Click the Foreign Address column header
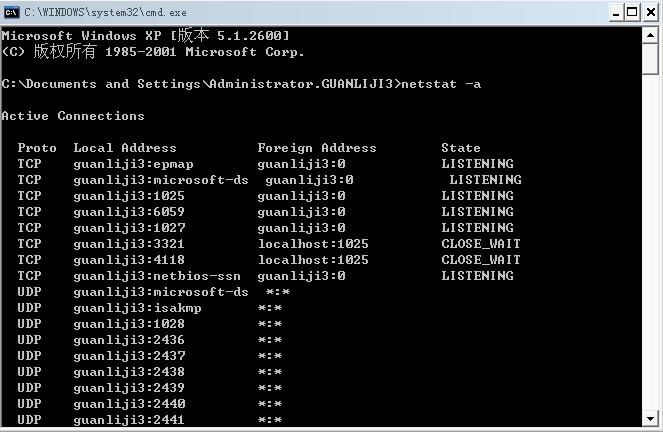 317,148
